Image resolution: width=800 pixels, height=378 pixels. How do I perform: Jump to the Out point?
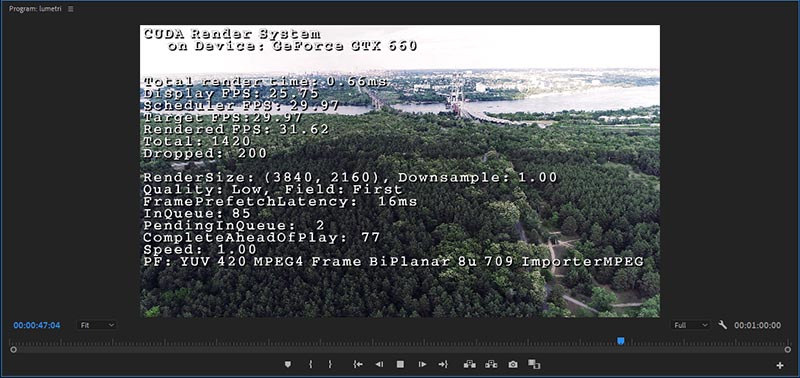pyautogui.click(x=443, y=364)
